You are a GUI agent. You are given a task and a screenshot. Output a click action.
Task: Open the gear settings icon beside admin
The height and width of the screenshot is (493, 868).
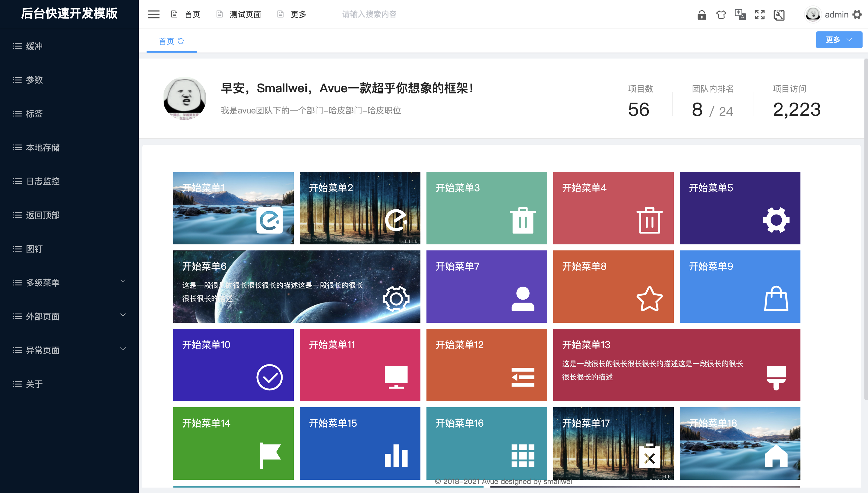(857, 14)
